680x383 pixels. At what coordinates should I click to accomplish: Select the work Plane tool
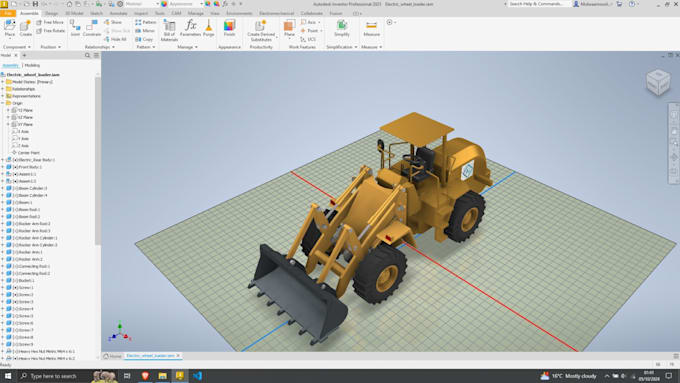tap(289, 29)
